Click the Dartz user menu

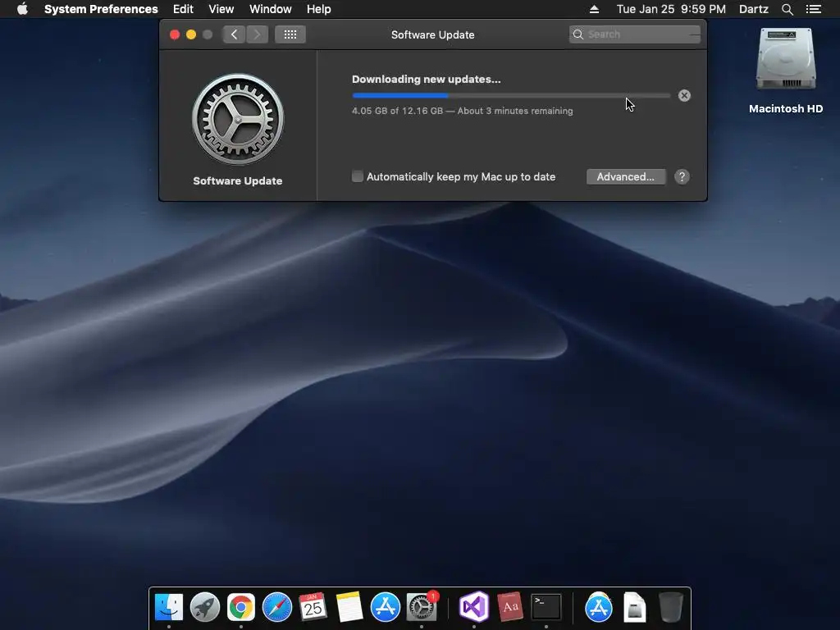(x=754, y=9)
